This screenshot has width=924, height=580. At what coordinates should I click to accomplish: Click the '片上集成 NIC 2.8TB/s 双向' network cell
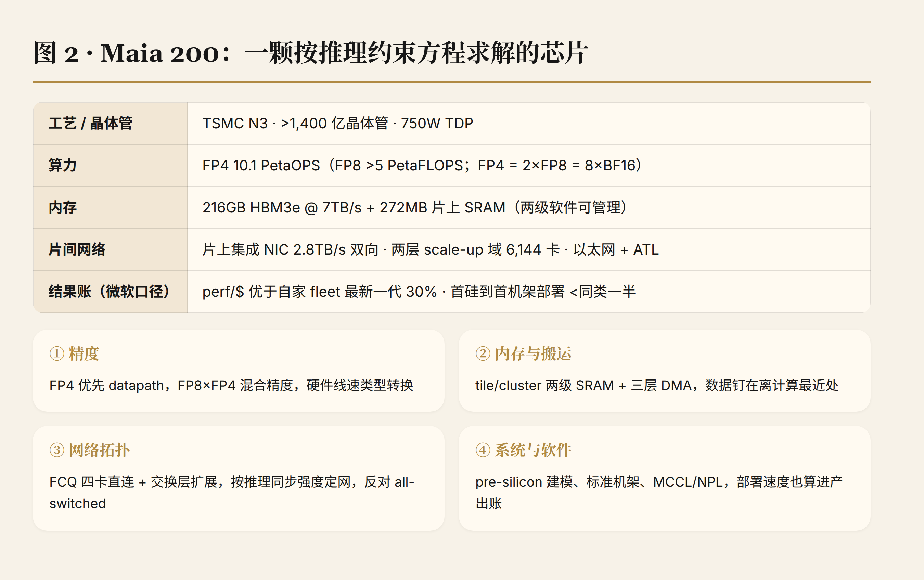click(528, 249)
